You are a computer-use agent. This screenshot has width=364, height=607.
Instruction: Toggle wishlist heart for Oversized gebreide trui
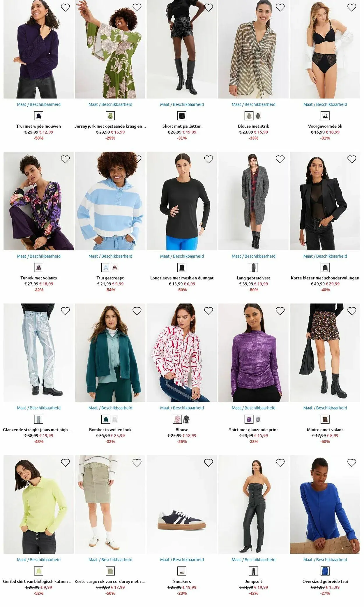pos(352,463)
